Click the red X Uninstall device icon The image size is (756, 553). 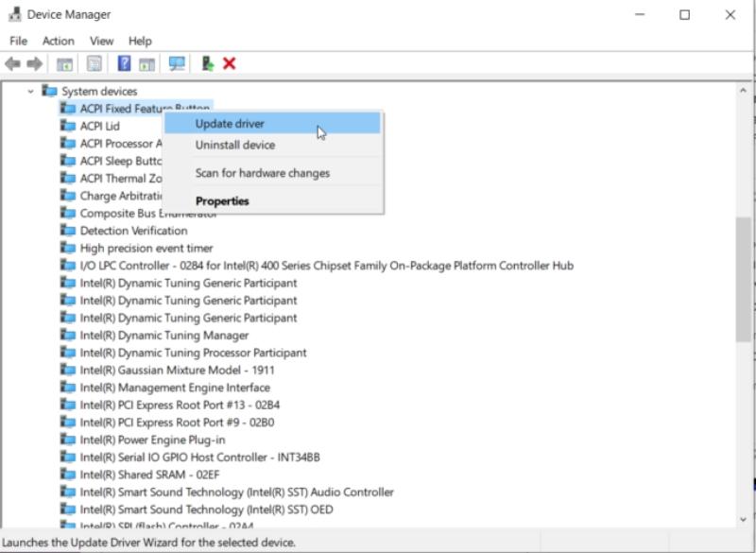(230, 63)
